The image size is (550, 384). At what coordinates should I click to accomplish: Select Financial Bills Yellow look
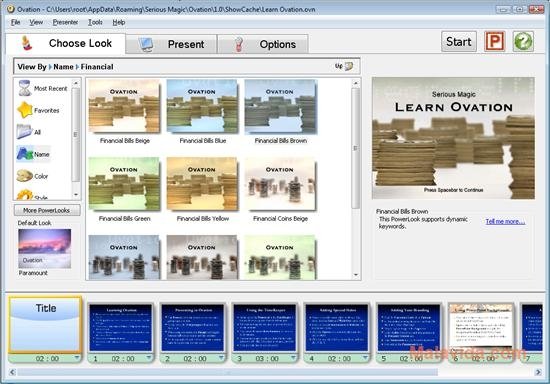point(202,184)
